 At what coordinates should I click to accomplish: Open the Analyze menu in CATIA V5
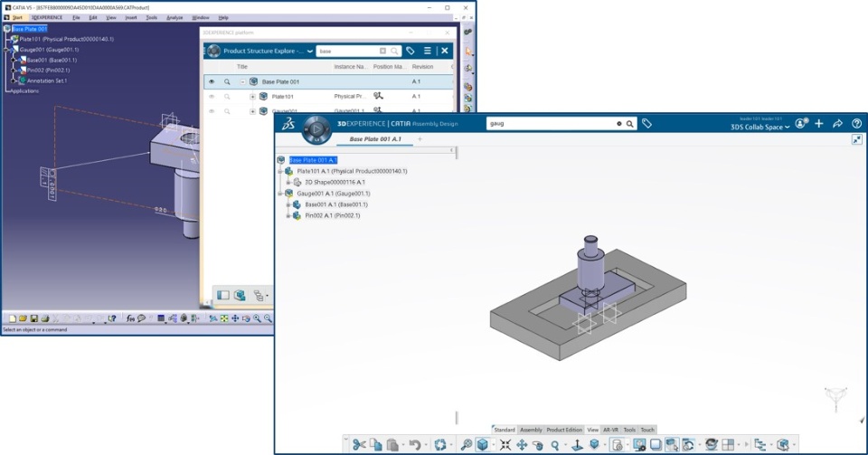click(x=175, y=18)
